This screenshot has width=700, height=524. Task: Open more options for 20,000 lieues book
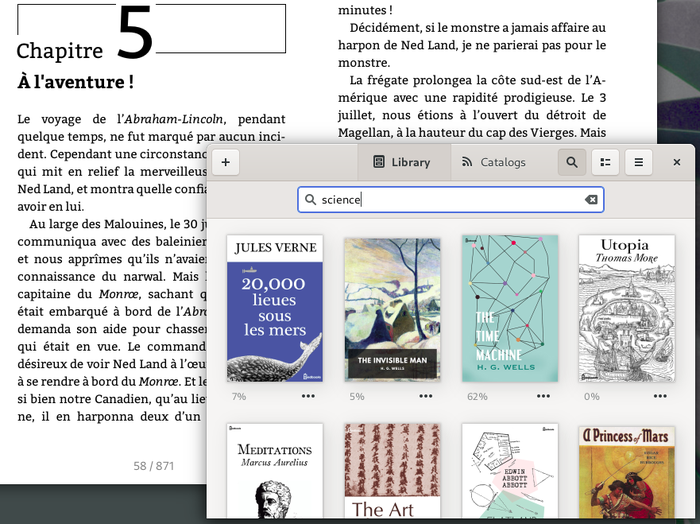point(308,396)
